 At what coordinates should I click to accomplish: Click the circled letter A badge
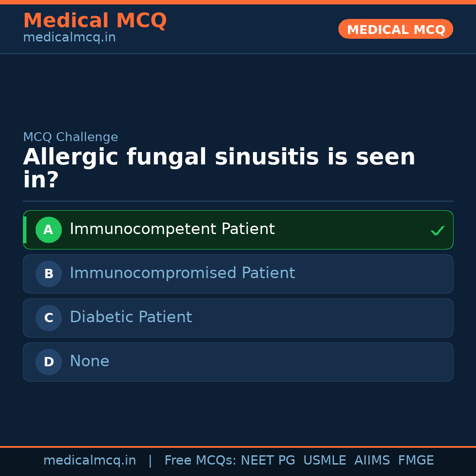click(x=48, y=230)
